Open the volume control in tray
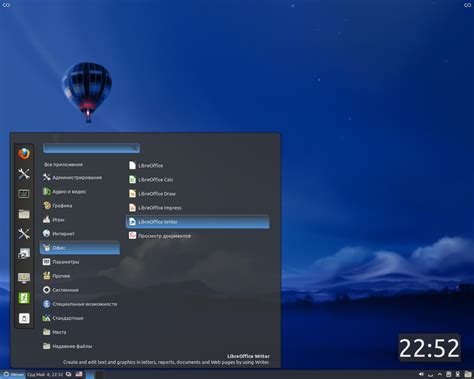The height and width of the screenshot is (379, 474). [x=421, y=374]
